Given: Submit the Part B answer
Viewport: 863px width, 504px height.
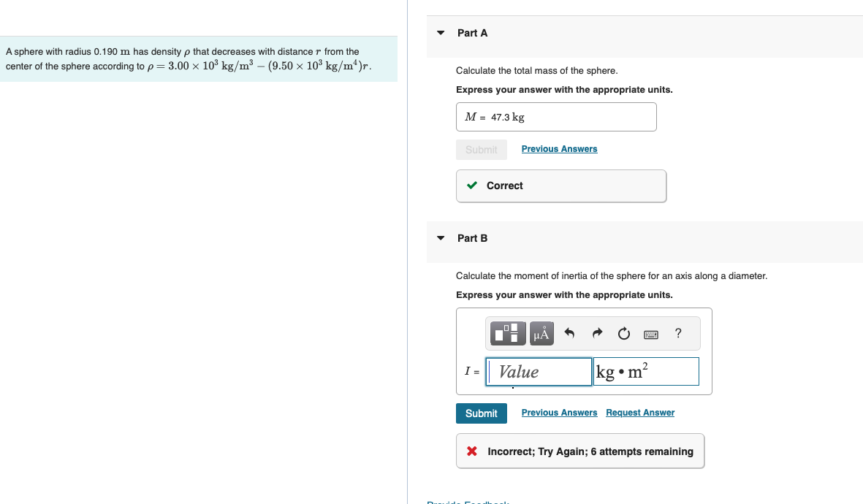Looking at the screenshot, I should click(481, 413).
